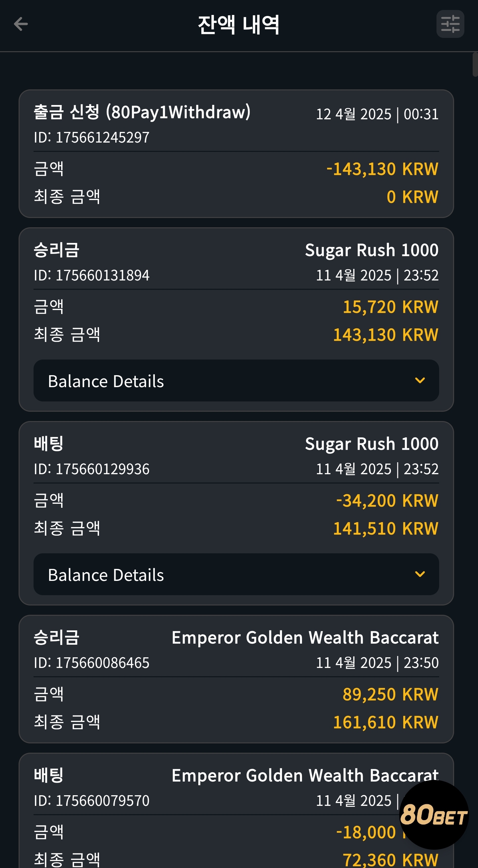Click the ID 175661245297 text
Viewport: 478px width, 868px height.
click(x=92, y=138)
